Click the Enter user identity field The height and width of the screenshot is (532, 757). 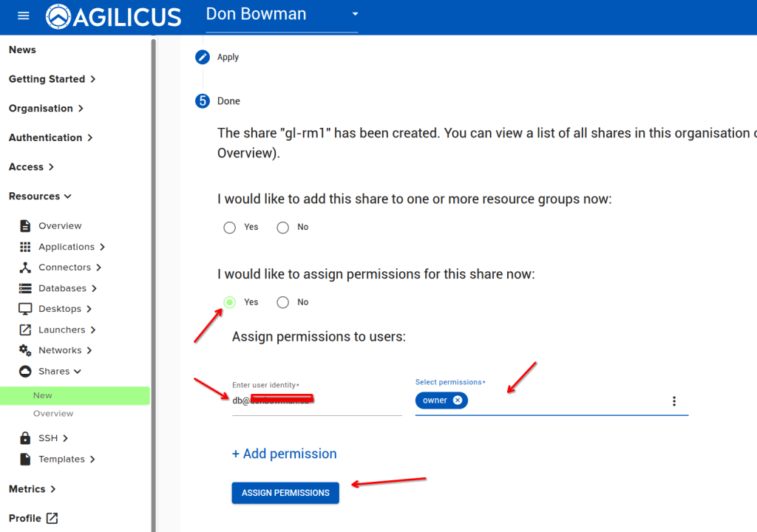click(316, 400)
